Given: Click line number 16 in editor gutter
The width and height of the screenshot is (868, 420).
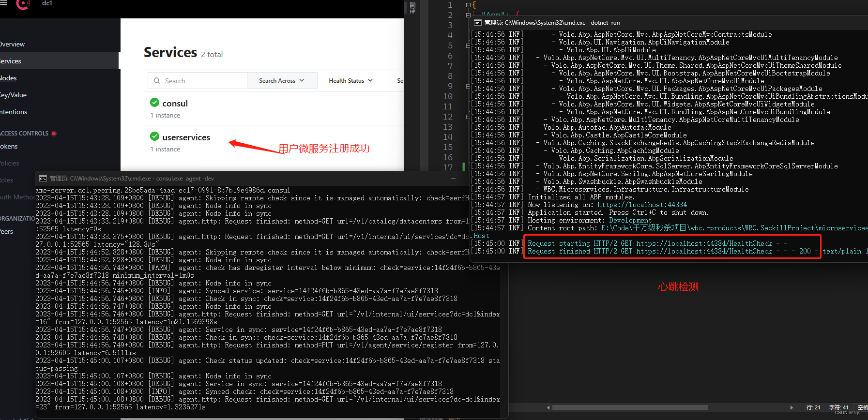Looking at the screenshot, I should click(448, 157).
